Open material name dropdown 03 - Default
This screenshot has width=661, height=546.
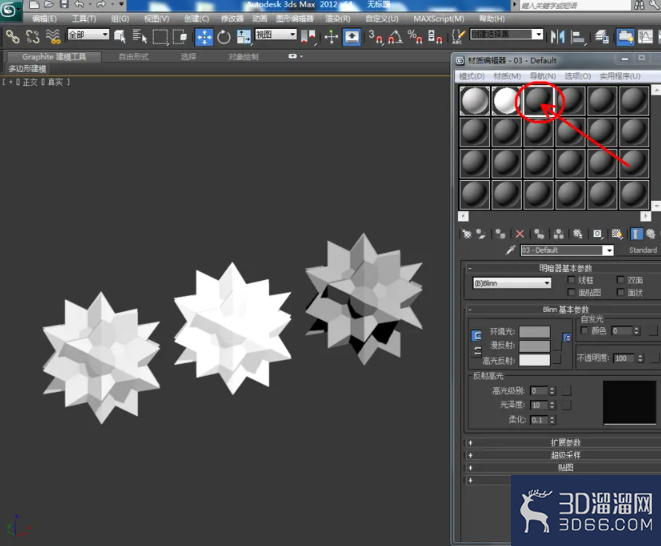[x=608, y=250]
